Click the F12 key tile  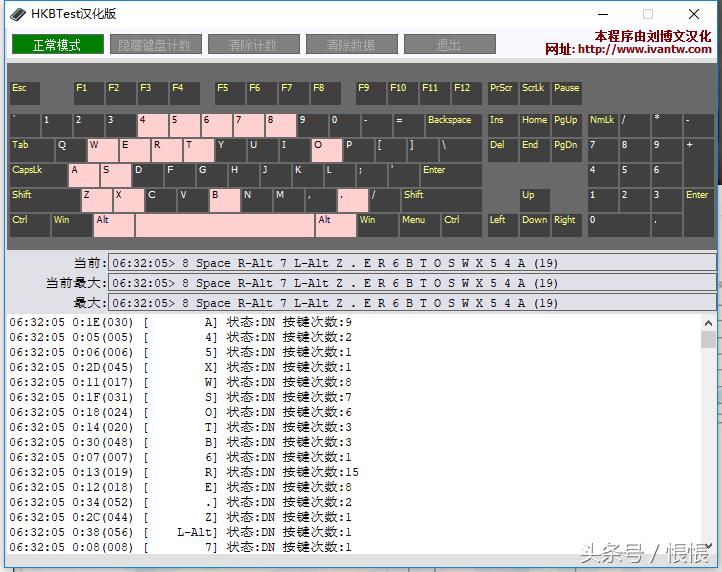point(466,93)
